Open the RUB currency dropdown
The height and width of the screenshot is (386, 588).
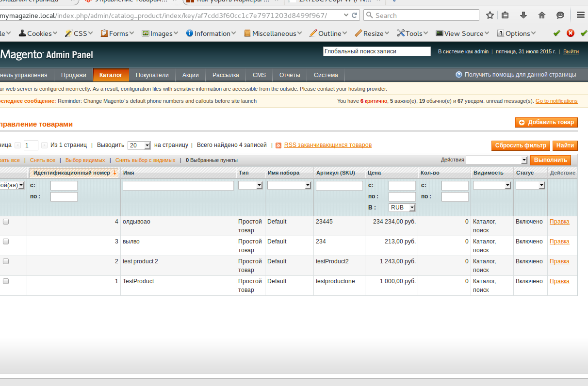[402, 208]
